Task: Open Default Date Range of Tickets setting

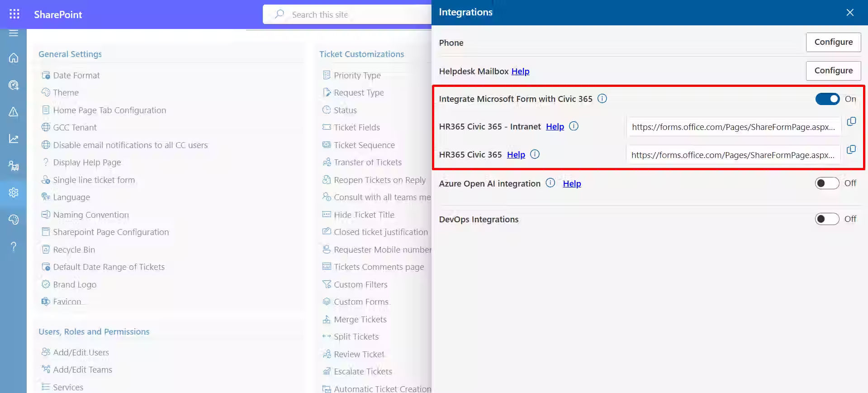Action: click(109, 267)
